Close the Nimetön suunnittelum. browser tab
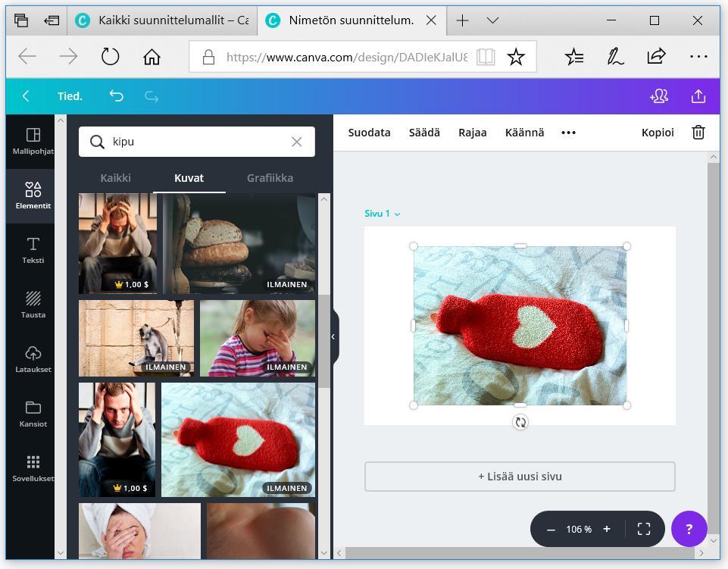Viewport: 728px width, 569px height. coord(431,20)
